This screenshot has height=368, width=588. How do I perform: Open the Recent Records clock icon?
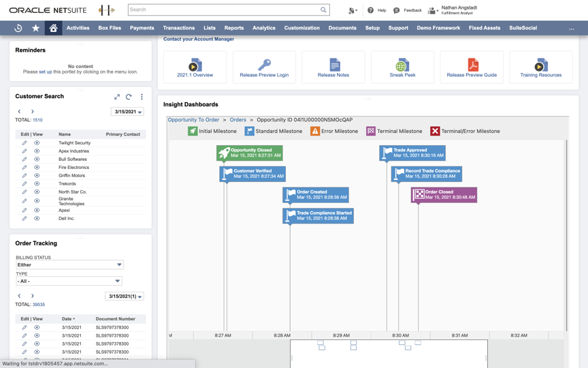point(18,28)
